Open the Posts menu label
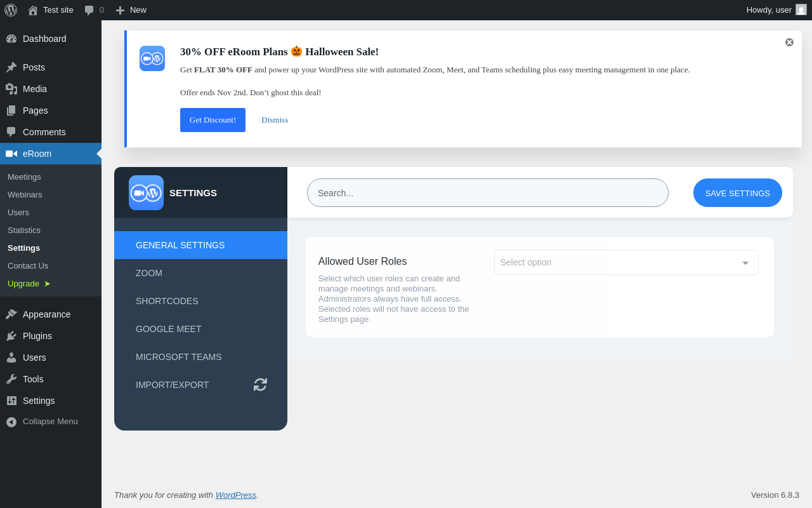 coord(34,67)
